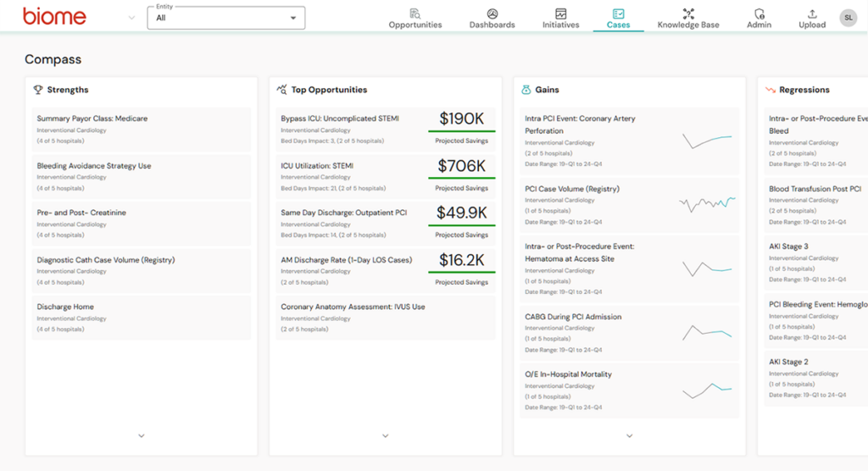The image size is (868, 471).
Task: Select Bleeding Avoidance Strategy Use strength
Action: pyautogui.click(x=94, y=166)
